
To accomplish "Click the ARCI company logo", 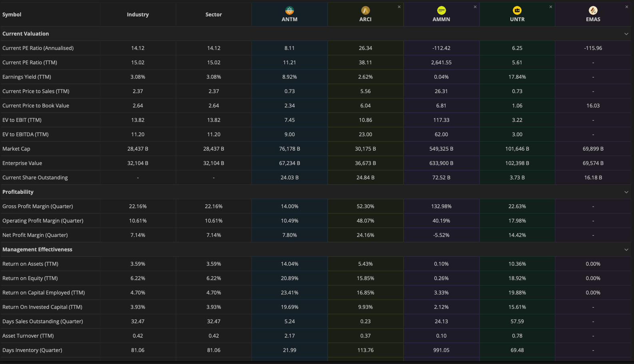I will tap(365, 10).
